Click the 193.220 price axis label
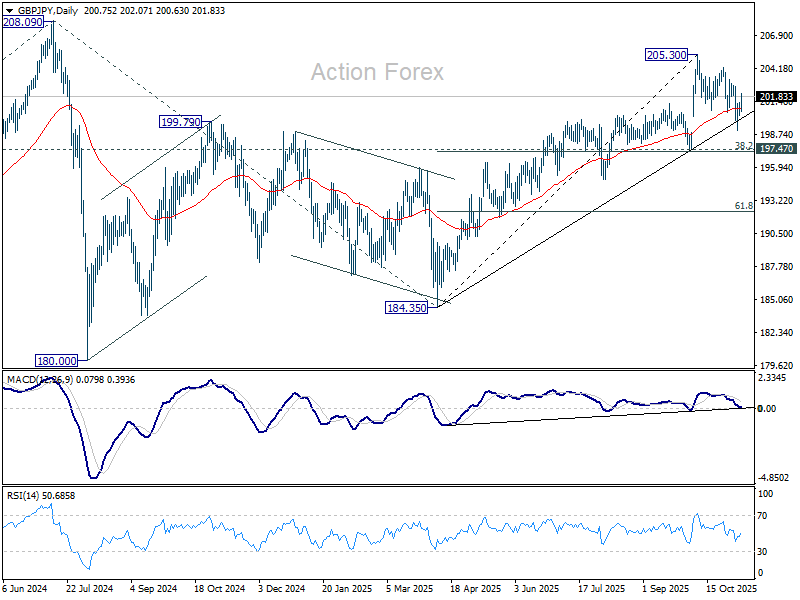The height and width of the screenshot is (600, 800). point(776,201)
